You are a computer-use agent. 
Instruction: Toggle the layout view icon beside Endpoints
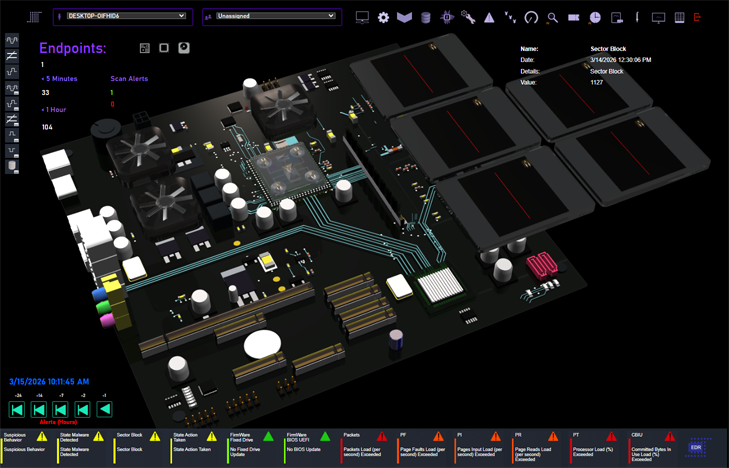pos(145,48)
